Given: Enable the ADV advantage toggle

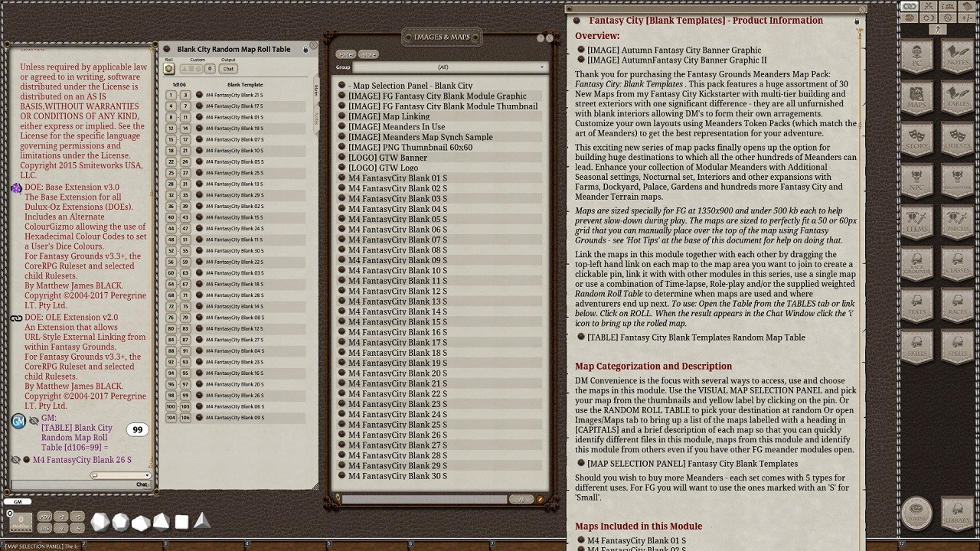Looking at the screenshot, I should click(44, 517).
